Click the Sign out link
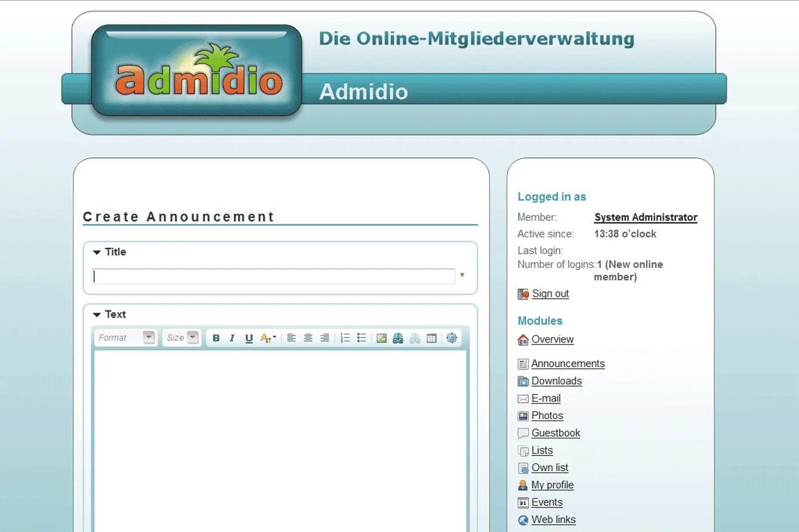 tap(550, 293)
